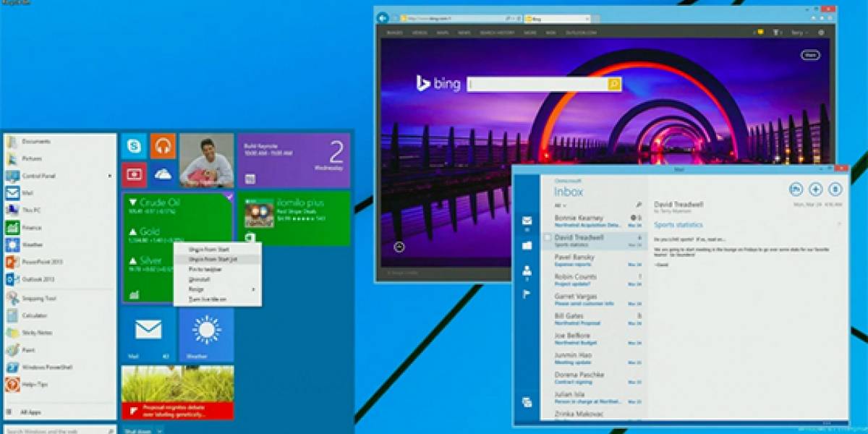Open the People photo tile

[206, 161]
